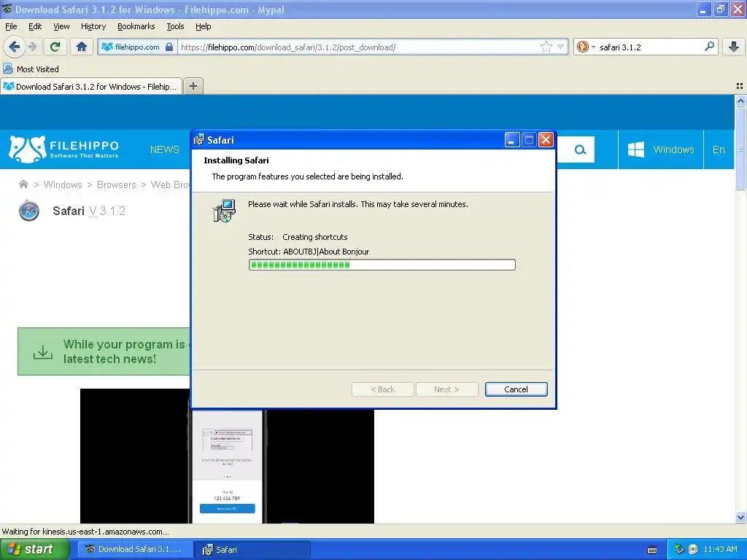Click the Safari compass app icon
The width and height of the screenshot is (747, 560).
click(x=29, y=211)
